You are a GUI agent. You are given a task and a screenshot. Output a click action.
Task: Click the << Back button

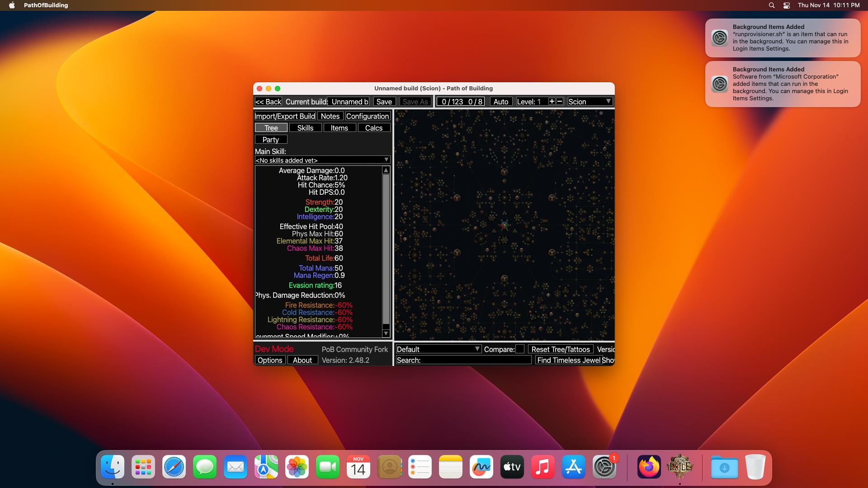(x=268, y=102)
